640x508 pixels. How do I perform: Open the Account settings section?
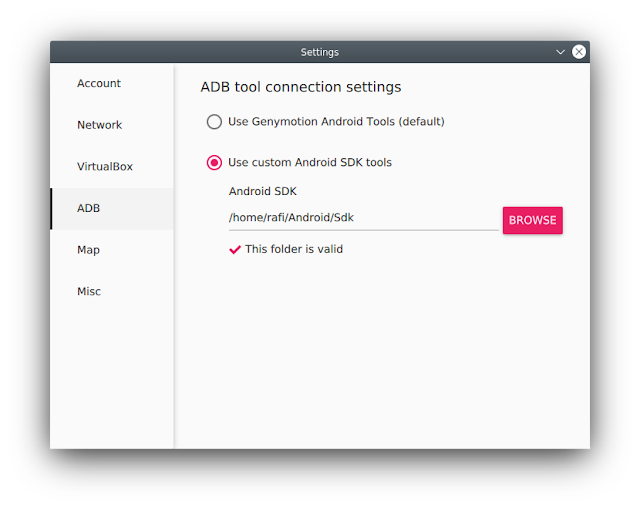coord(112,84)
